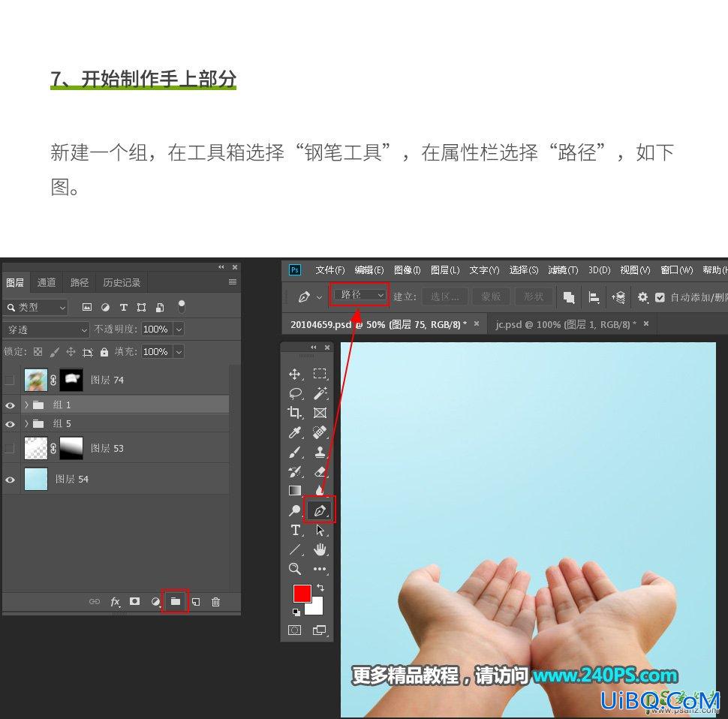Open the 穿透 blend mode dropdown
The height and width of the screenshot is (719, 728).
tap(46, 329)
